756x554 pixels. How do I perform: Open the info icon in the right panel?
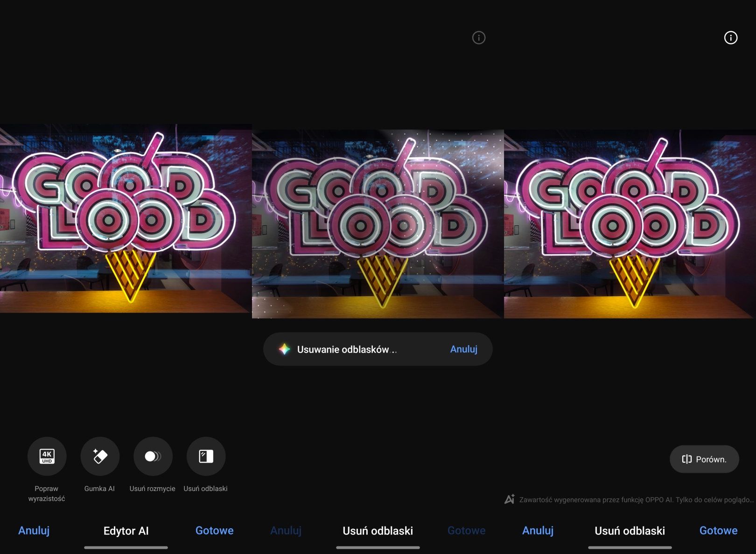click(x=731, y=38)
